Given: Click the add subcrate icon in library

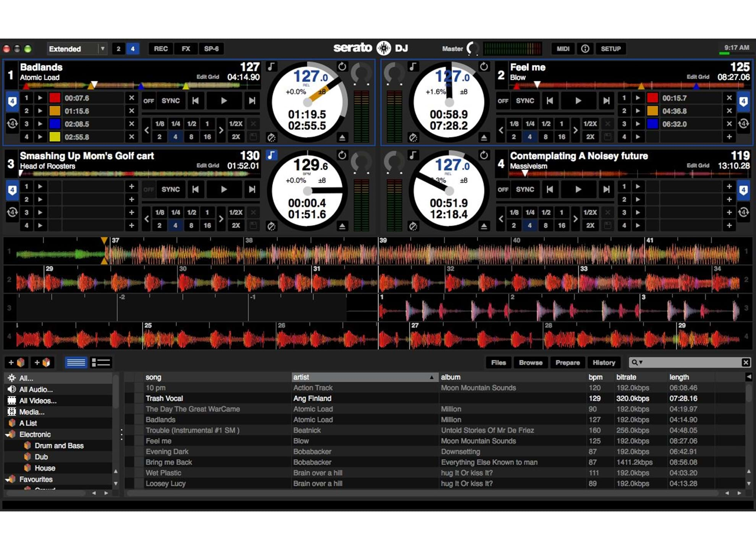Looking at the screenshot, I should [42, 362].
